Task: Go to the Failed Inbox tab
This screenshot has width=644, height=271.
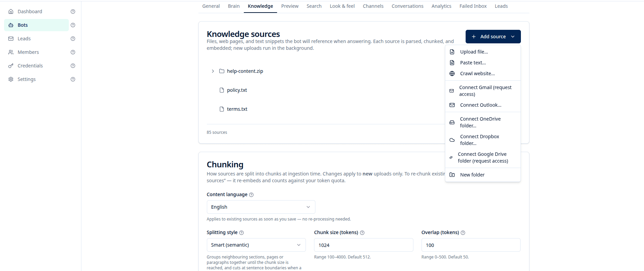Action: [x=473, y=6]
